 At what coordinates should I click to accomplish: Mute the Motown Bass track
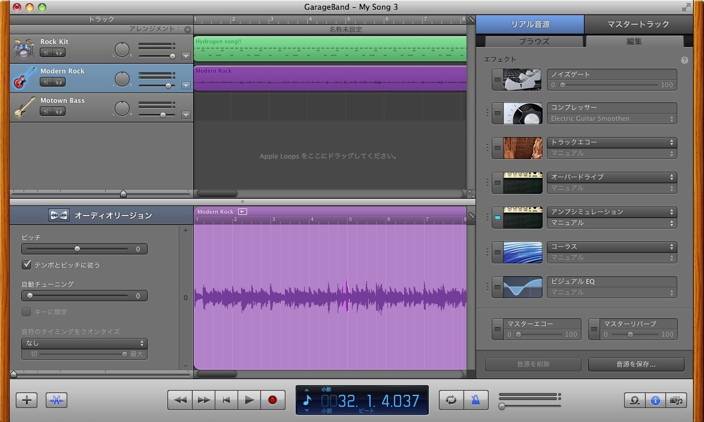click(46, 111)
